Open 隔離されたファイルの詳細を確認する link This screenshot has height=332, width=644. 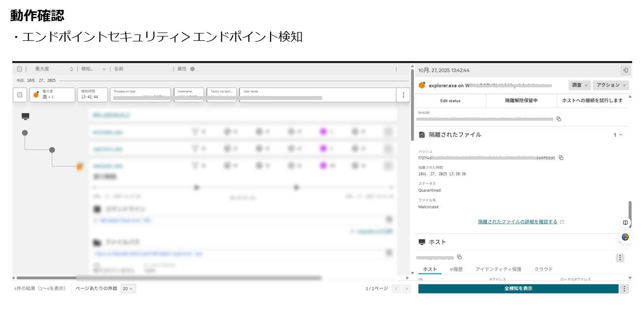point(517,222)
